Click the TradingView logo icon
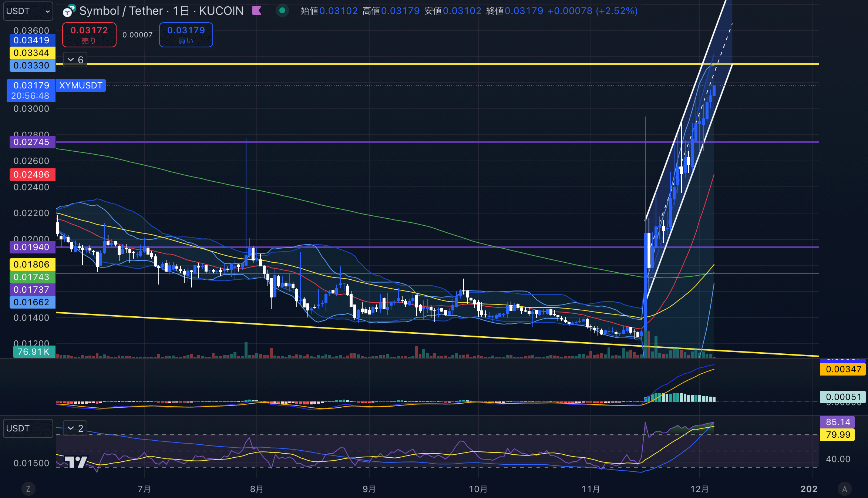The height and width of the screenshot is (498, 868). 76,462
